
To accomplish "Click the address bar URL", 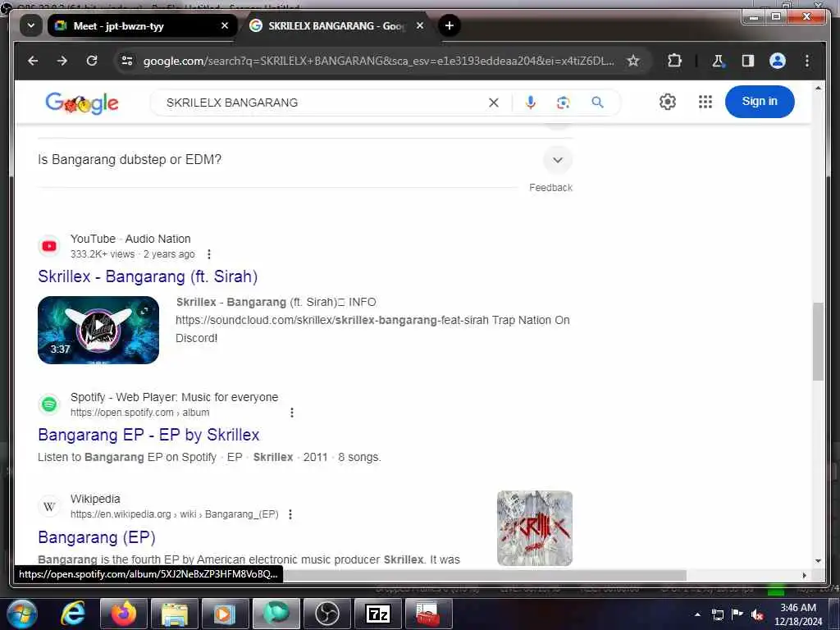I will pos(378,61).
